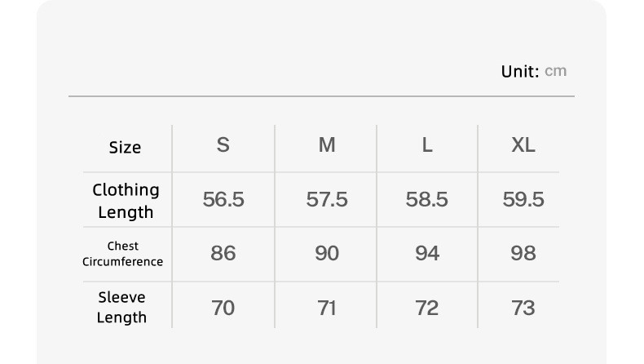Click the S size column header
Viewport: 644px width, 364px height.
pos(223,145)
